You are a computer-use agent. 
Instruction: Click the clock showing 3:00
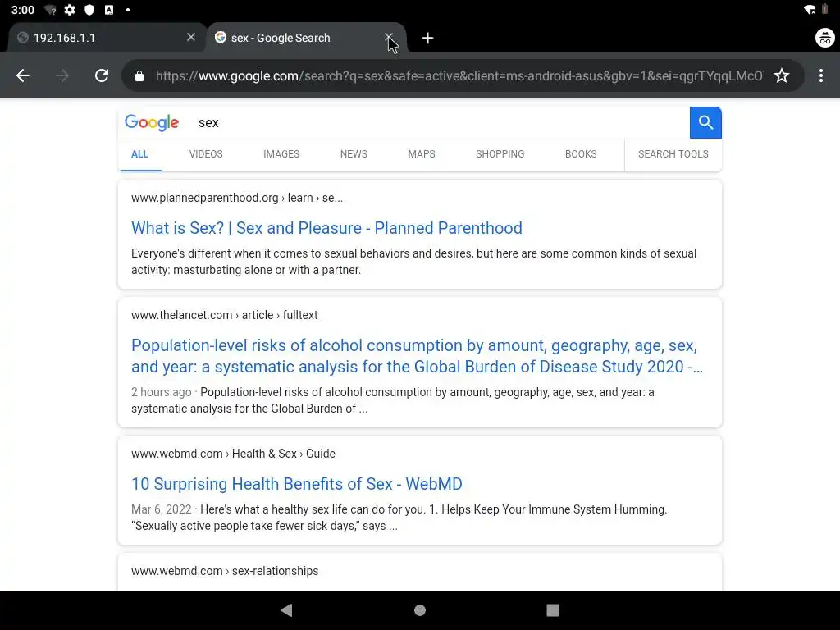[x=22, y=10]
